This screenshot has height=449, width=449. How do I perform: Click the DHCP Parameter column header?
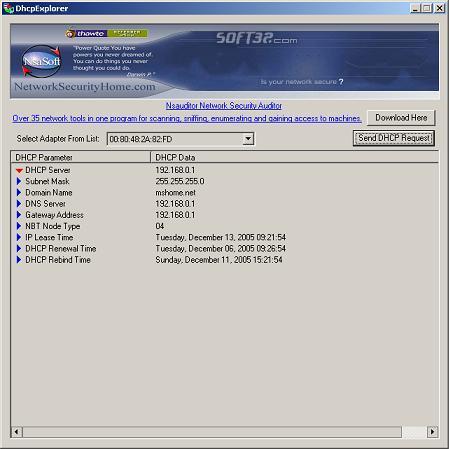click(80, 157)
